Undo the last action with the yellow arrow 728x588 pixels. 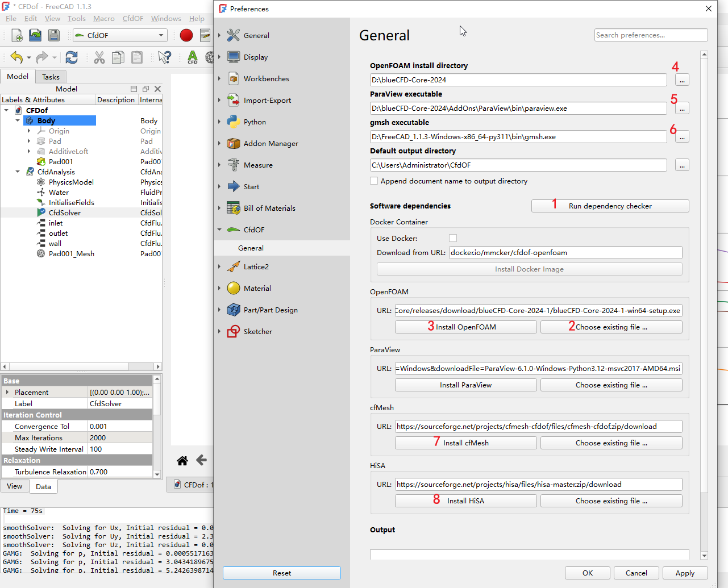coord(16,57)
